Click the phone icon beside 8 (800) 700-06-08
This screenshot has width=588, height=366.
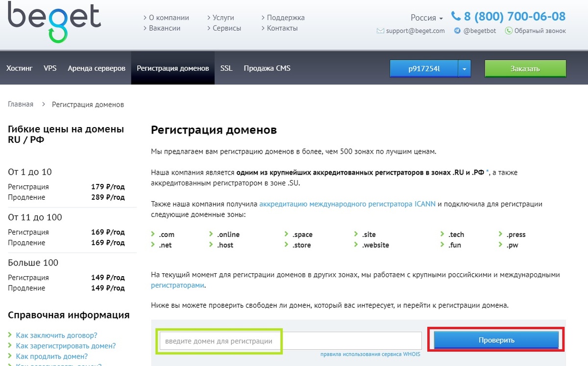pos(456,16)
